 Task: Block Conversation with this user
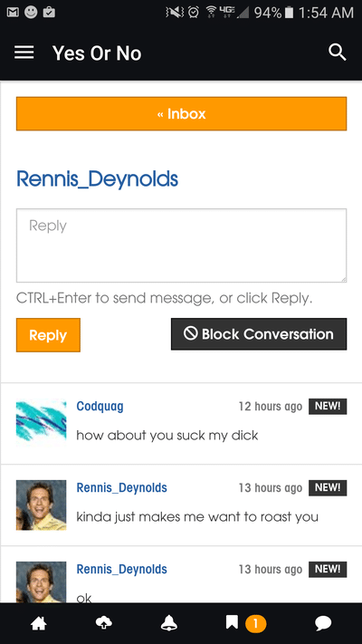259,334
